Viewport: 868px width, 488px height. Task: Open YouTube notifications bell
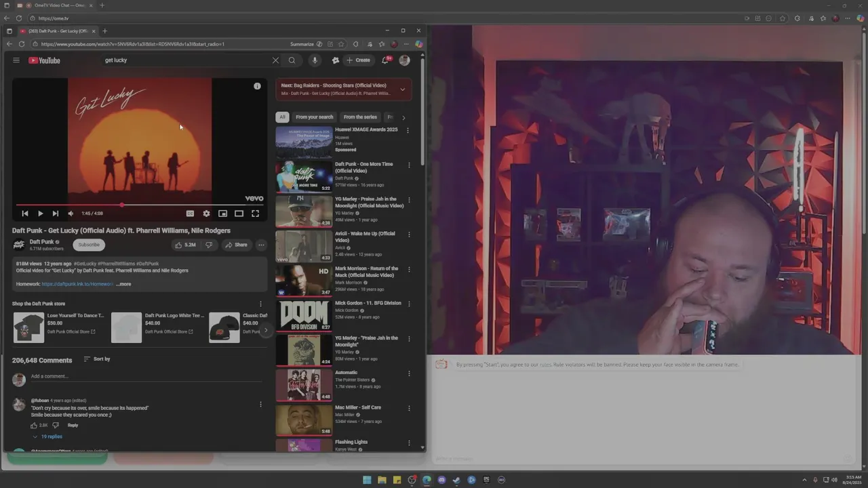(x=385, y=60)
